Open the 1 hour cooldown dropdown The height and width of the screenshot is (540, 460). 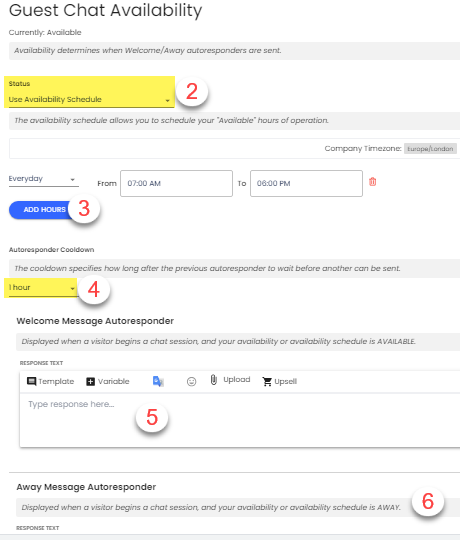tap(42, 288)
